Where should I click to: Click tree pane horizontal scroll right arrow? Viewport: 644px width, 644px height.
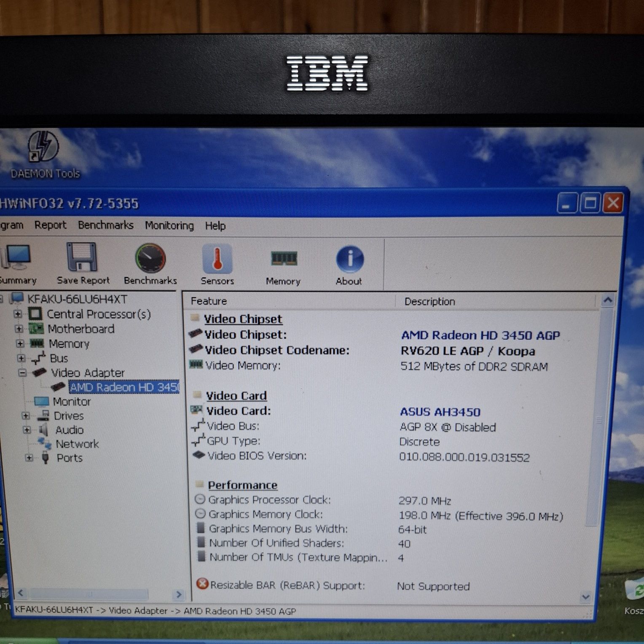point(179,594)
